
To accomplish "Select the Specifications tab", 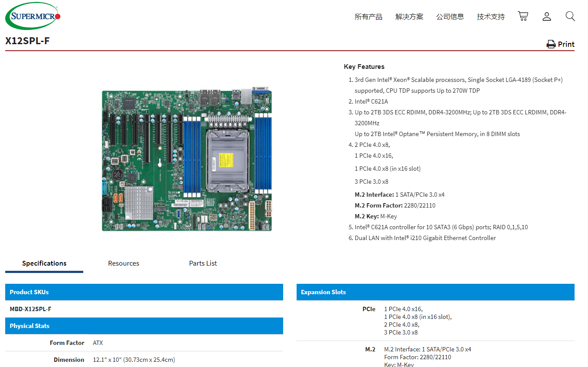I will (x=44, y=263).
